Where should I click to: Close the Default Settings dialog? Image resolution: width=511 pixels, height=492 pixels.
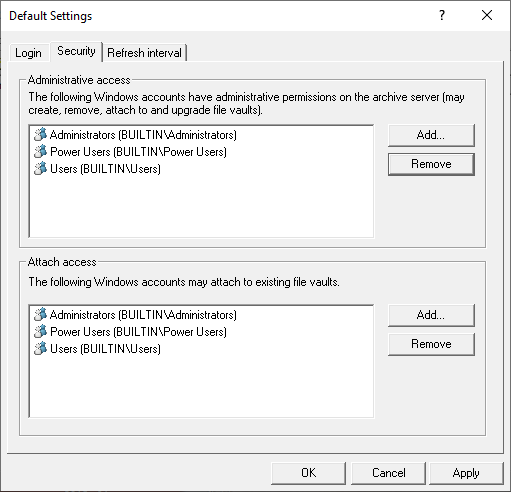tap(487, 15)
